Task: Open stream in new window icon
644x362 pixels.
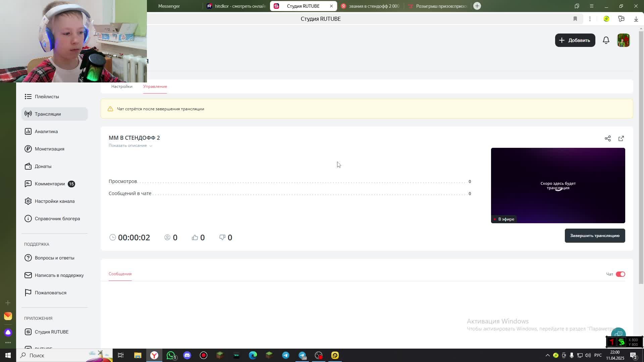Action: coord(621,138)
